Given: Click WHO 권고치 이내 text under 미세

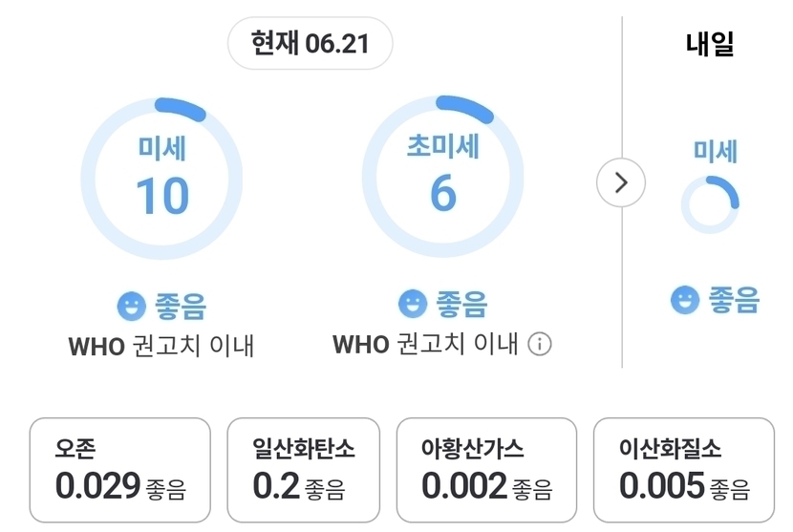Looking at the screenshot, I should pyautogui.click(x=161, y=346).
